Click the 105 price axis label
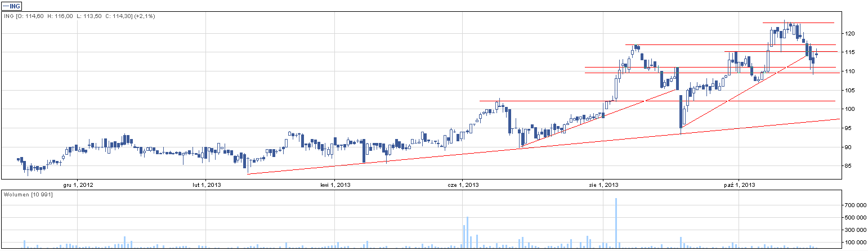Viewport: 868px width, 251px height. (851, 91)
